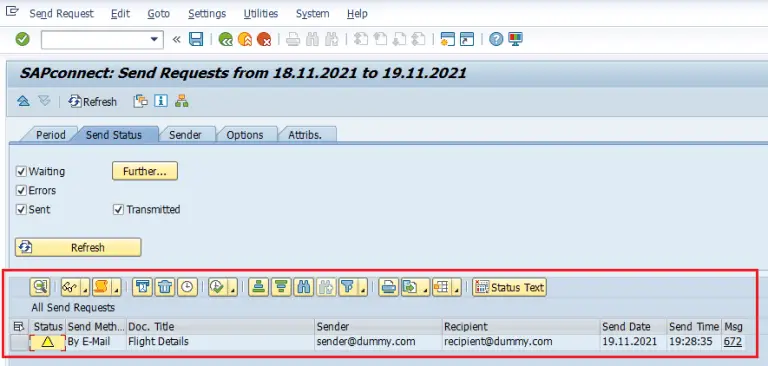Click the Export spreadsheet icon

(410, 287)
